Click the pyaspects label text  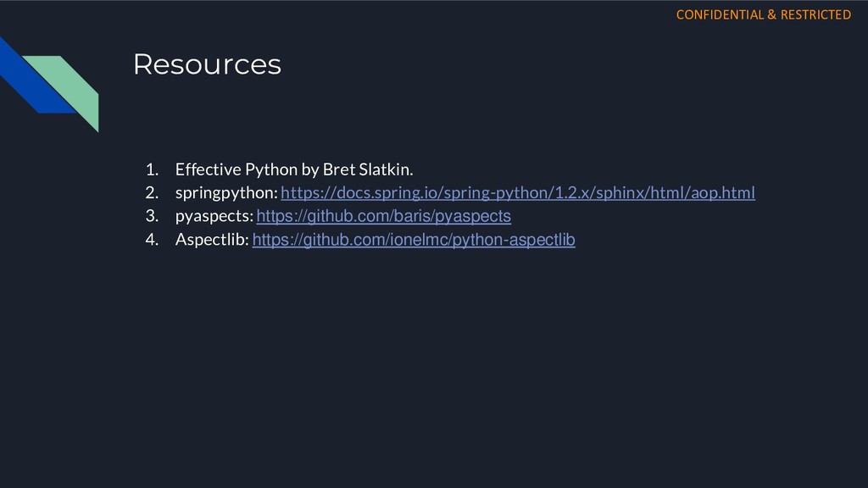(214, 216)
